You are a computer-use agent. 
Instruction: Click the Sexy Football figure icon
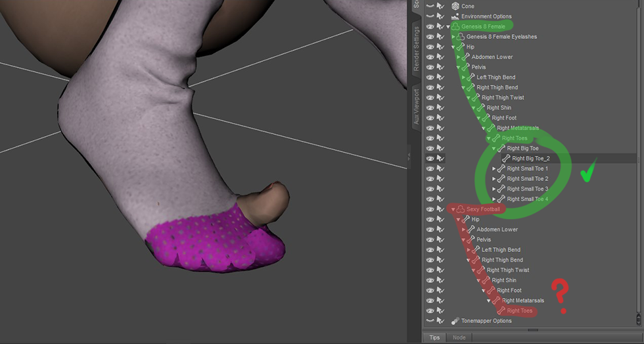(460, 209)
